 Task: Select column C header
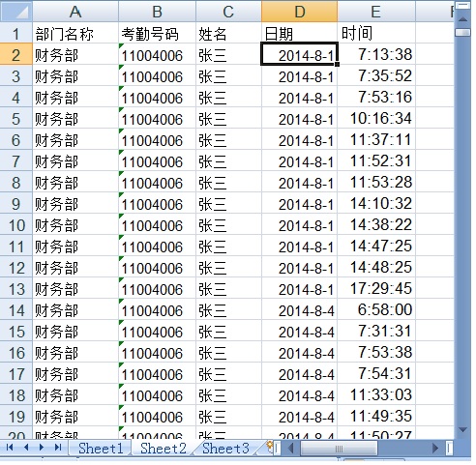coord(228,12)
